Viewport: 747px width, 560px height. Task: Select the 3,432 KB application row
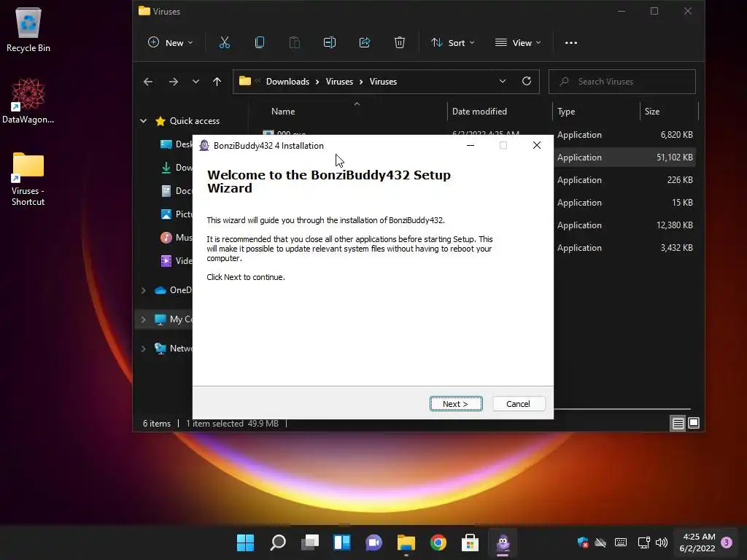point(624,248)
